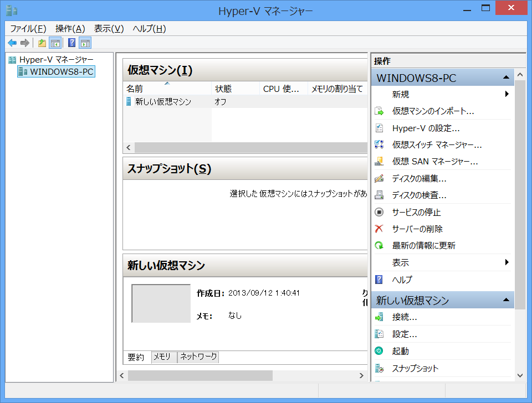The width and height of the screenshot is (532, 403).
Task: Sort by the CPU 使... column header
Action: coord(284,89)
